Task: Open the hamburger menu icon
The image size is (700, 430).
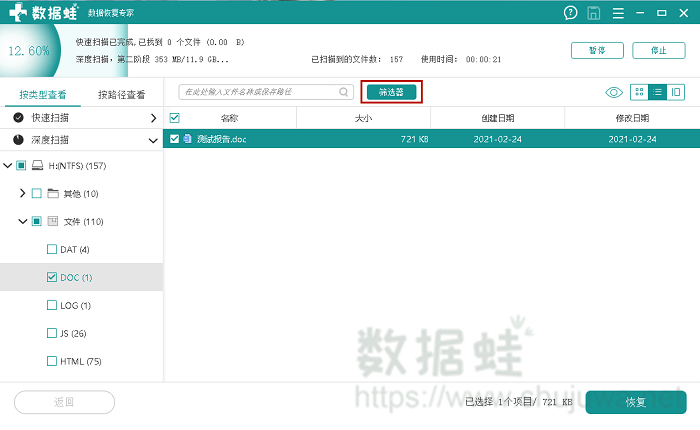Action: point(618,13)
